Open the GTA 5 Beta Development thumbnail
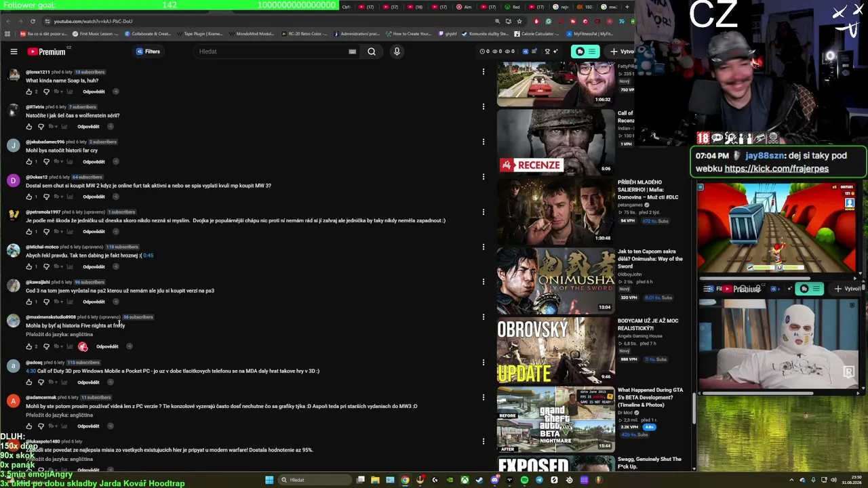The image size is (868, 488). pyautogui.click(x=555, y=420)
